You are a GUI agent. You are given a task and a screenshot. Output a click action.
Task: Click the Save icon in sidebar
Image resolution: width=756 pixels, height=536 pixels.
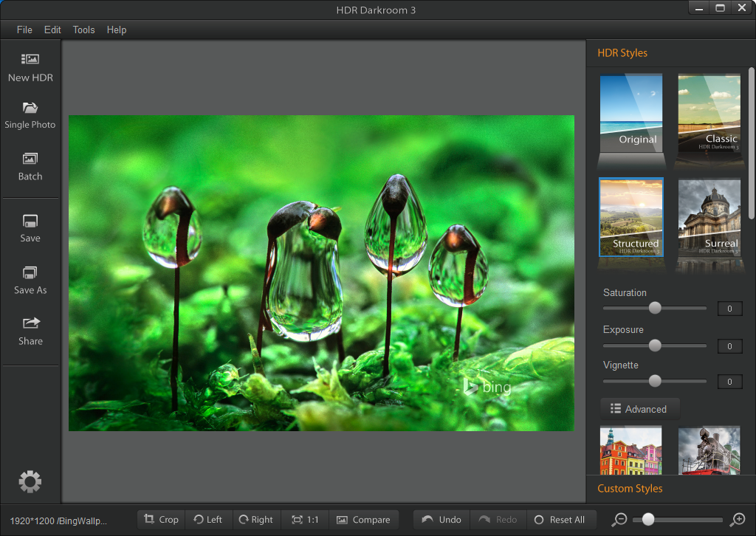pyautogui.click(x=30, y=221)
